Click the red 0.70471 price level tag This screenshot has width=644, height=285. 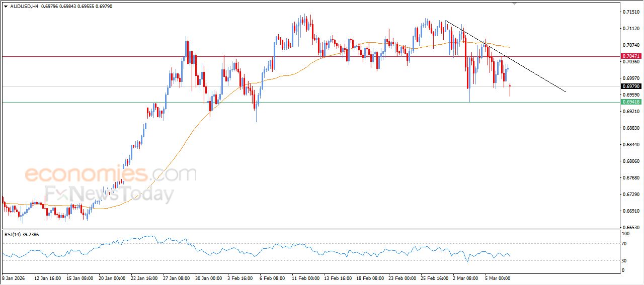630,56
